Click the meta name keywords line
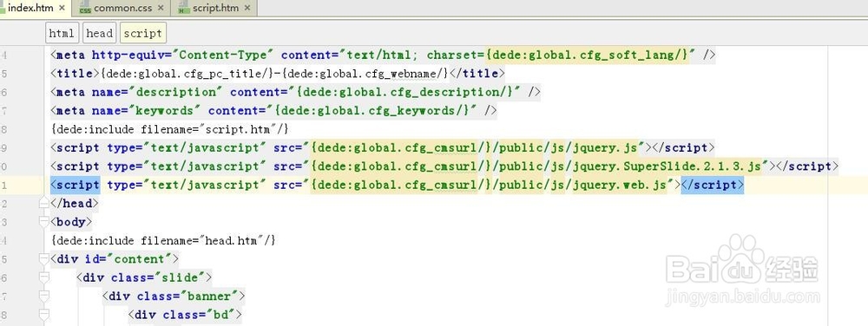 pos(273,110)
